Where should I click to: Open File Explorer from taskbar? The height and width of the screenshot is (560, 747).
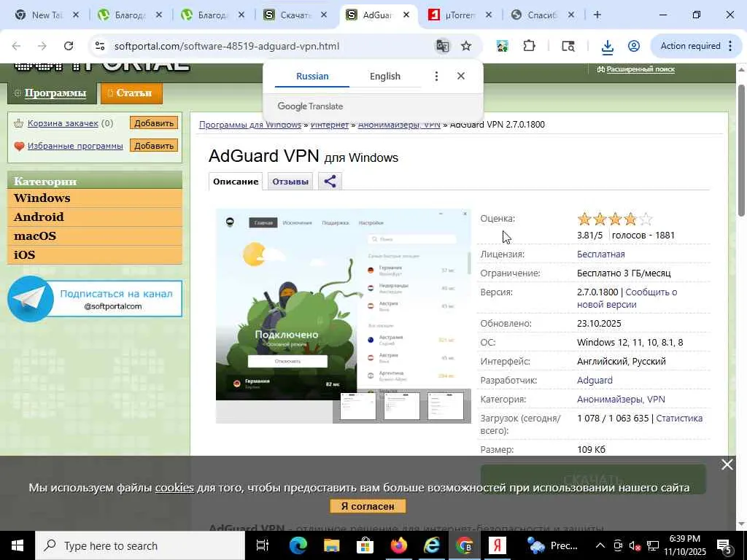pos(332,545)
